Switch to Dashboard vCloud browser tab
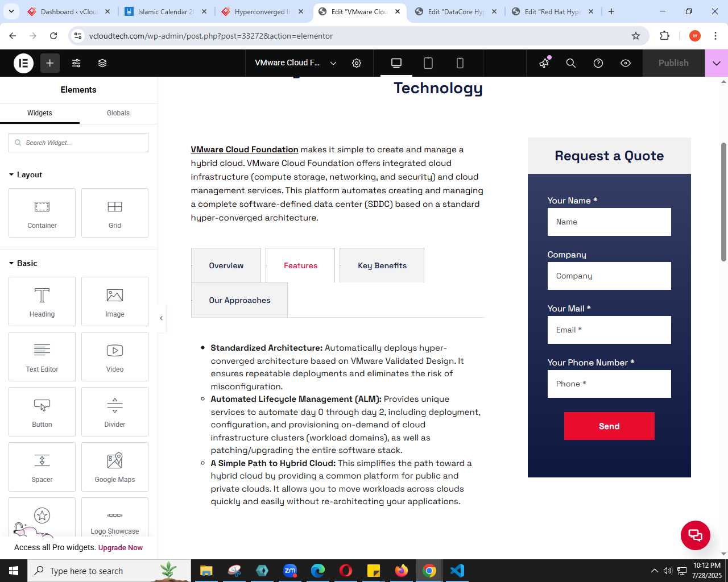The width and height of the screenshot is (728, 582). pos(68,11)
